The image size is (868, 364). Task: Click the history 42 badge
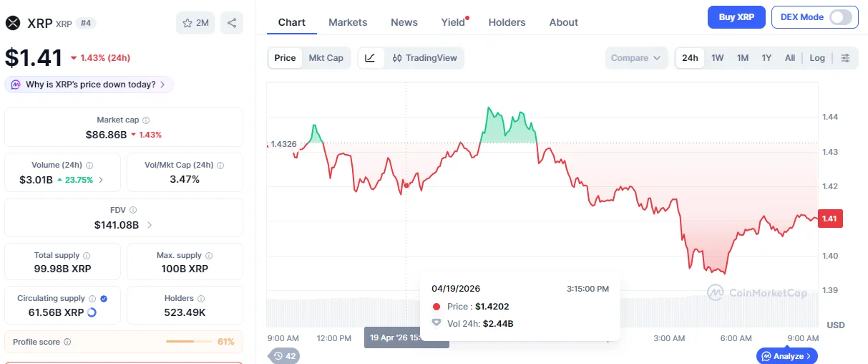(x=284, y=355)
